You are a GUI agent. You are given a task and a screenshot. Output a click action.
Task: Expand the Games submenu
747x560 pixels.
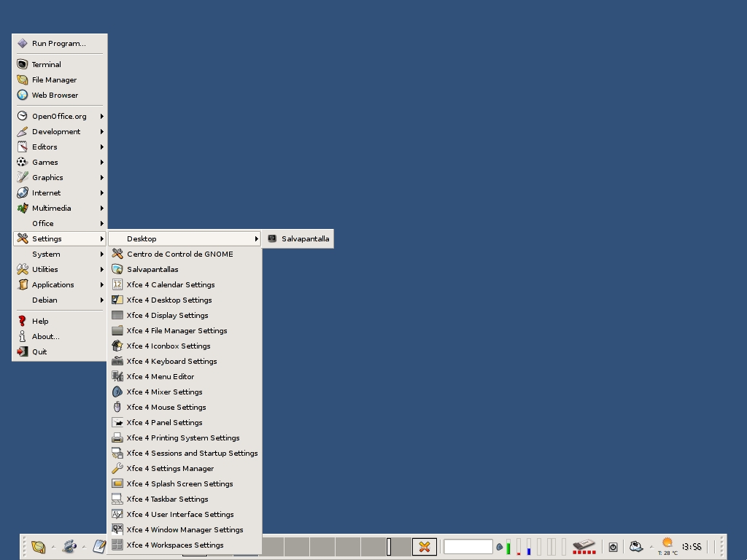pyautogui.click(x=60, y=162)
